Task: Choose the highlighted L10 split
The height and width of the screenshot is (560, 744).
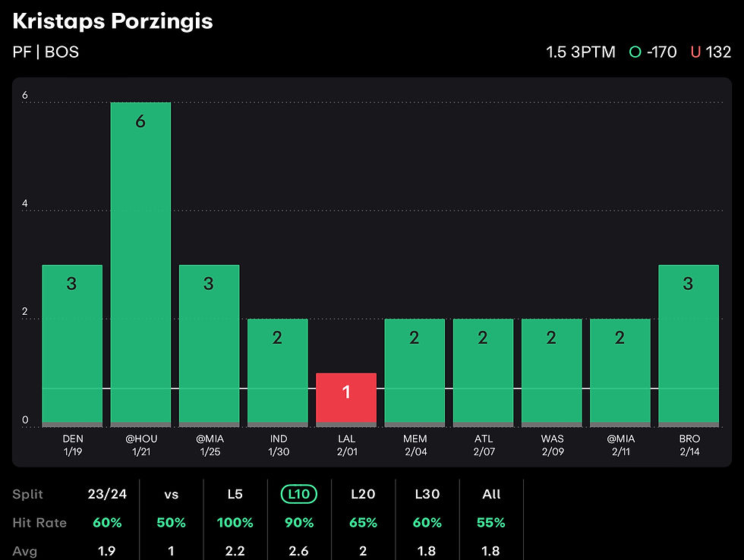Action: tap(298, 495)
